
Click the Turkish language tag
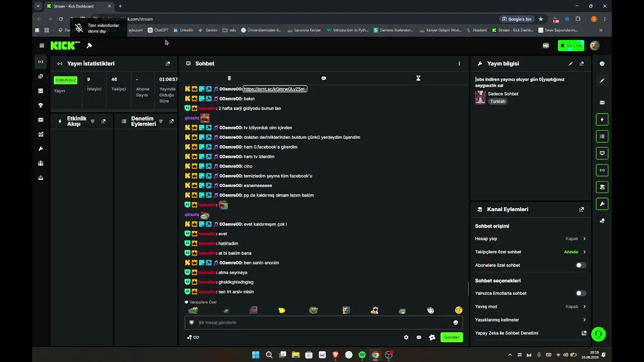pyautogui.click(x=498, y=102)
